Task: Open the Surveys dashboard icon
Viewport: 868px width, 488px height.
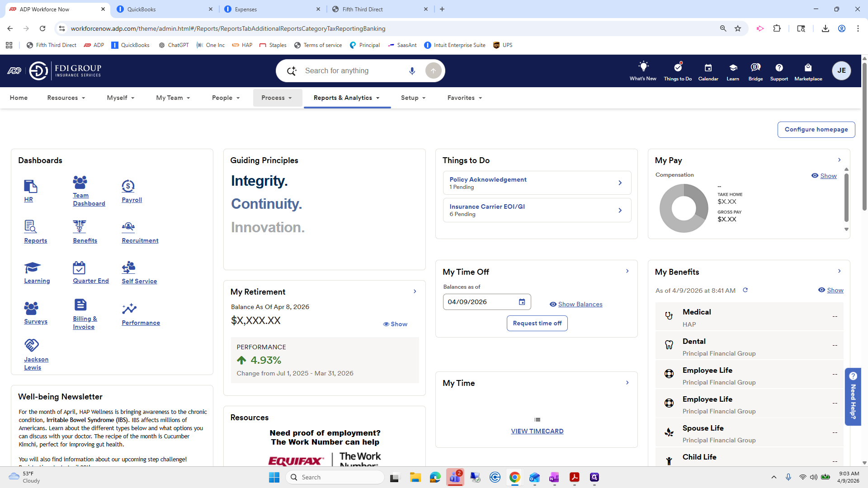Action: coord(31,308)
